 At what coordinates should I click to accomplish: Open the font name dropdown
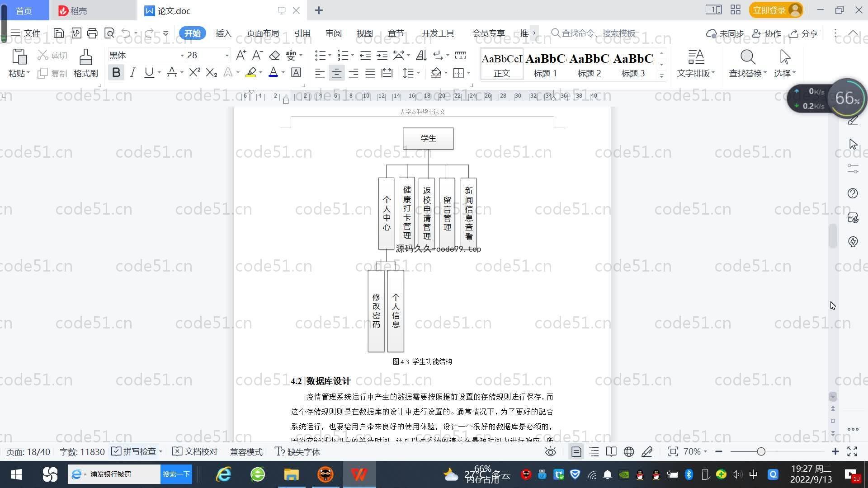182,56
